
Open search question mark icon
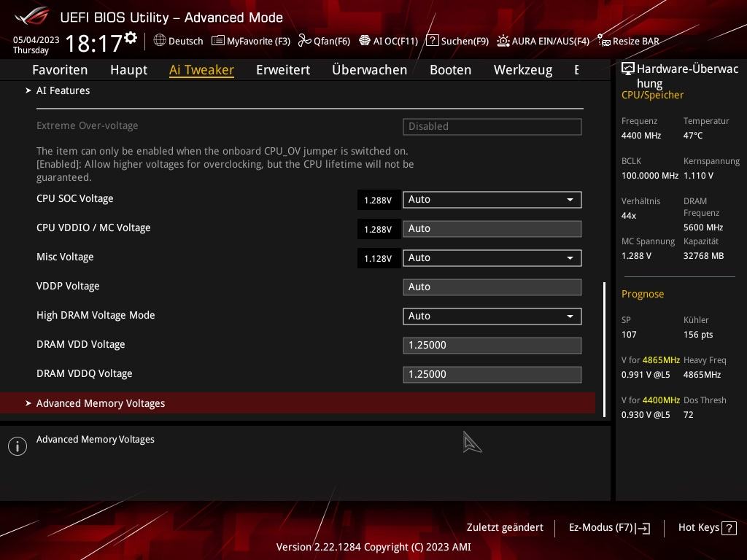point(432,40)
